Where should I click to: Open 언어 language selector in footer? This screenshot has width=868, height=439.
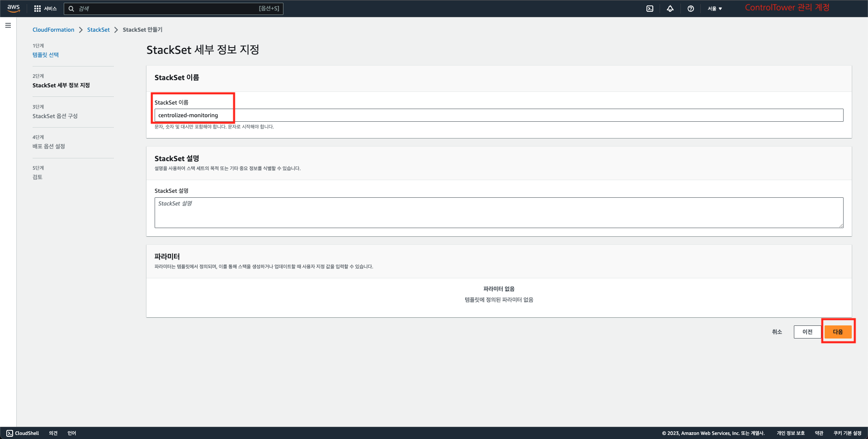point(72,433)
